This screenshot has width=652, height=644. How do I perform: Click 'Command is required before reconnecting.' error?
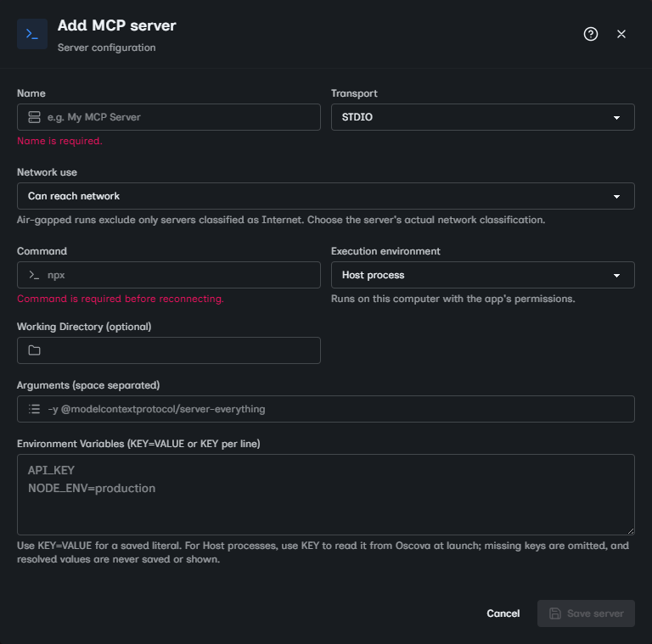pyautogui.click(x=121, y=299)
